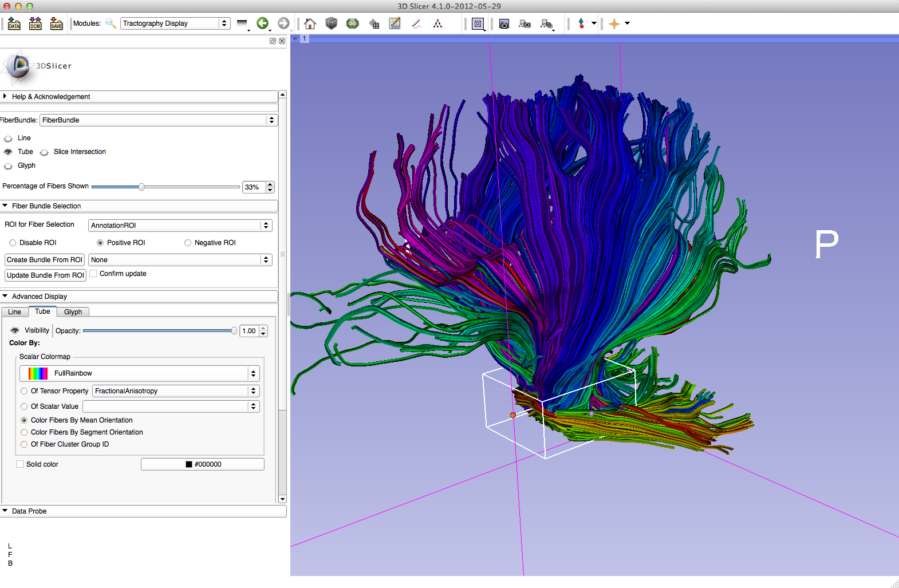Collapse the Fiber Bundle Selection section
899x588 pixels.
(x=46, y=206)
